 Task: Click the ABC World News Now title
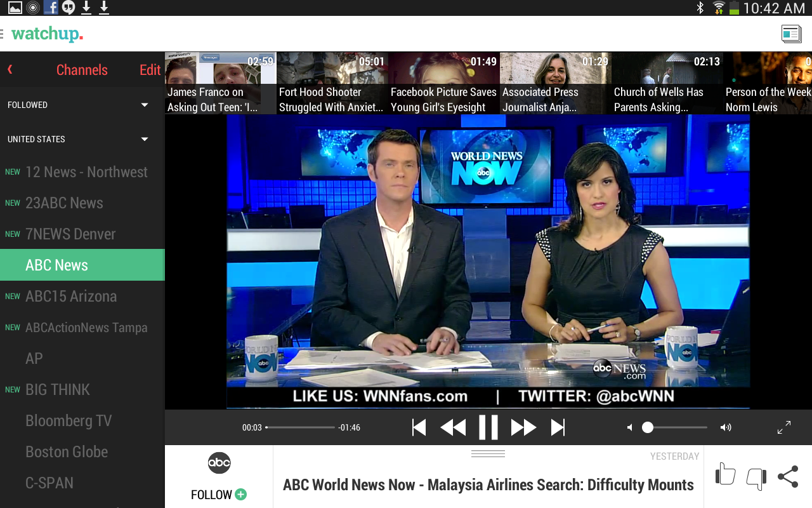click(488, 485)
